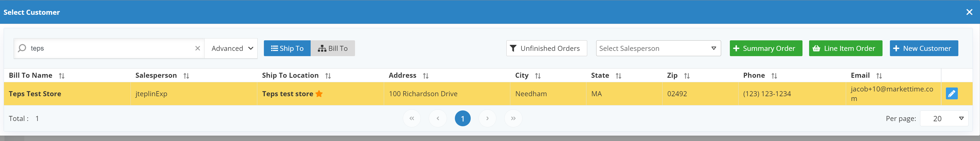Click the customer search input field
This screenshot has width=980, height=141.
110,48
